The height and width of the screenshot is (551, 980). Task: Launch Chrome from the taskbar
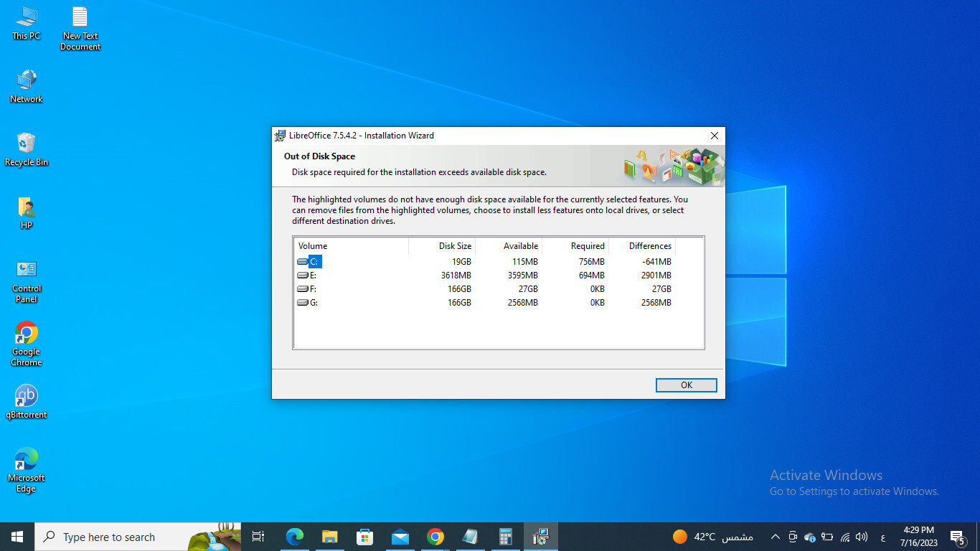point(435,537)
